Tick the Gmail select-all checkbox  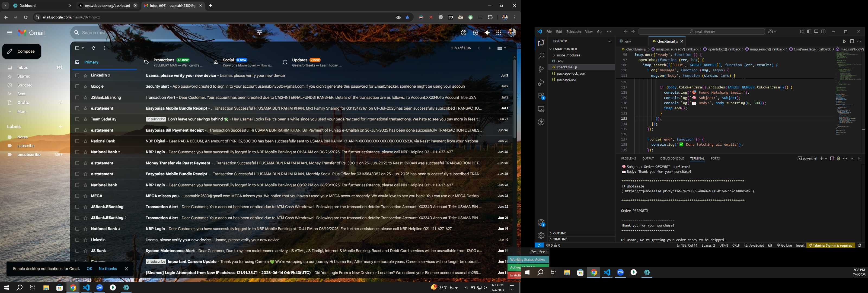[77, 48]
